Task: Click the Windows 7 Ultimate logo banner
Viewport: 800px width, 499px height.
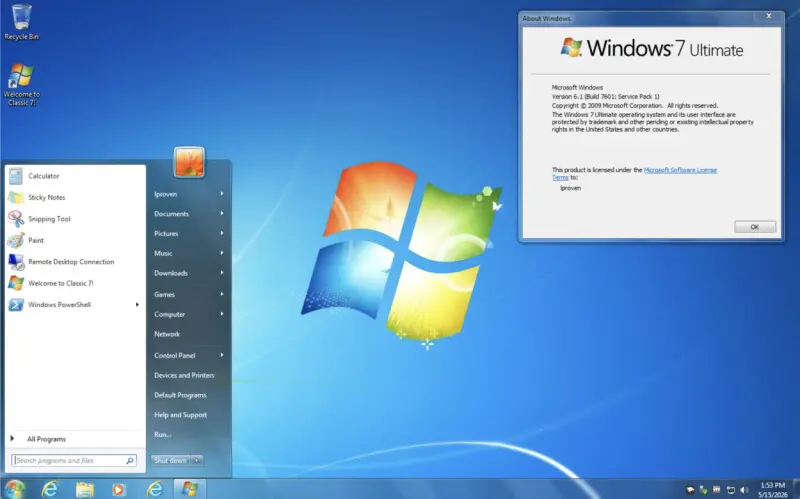Action: click(652, 48)
